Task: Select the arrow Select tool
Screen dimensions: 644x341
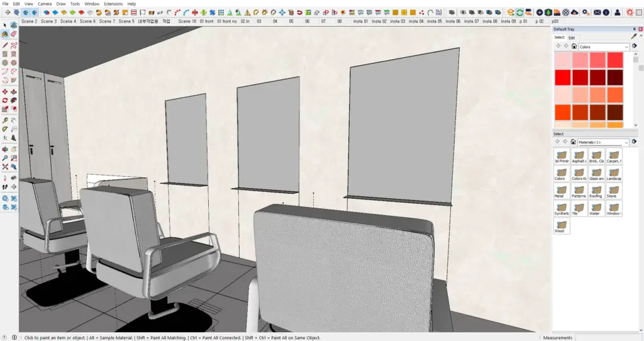Action: tap(5, 25)
